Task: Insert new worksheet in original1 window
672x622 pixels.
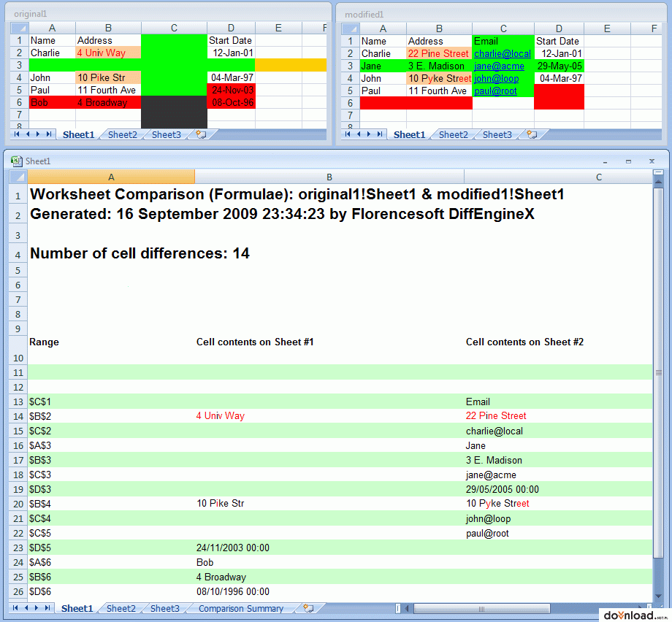Action: (x=201, y=134)
